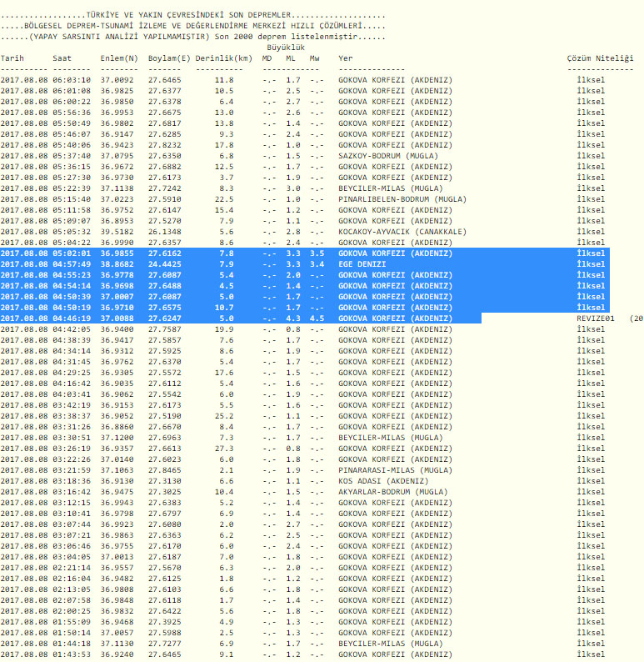This screenshot has height=662, width=644.
Task: Click the Tarih column header
Action: click(12, 58)
